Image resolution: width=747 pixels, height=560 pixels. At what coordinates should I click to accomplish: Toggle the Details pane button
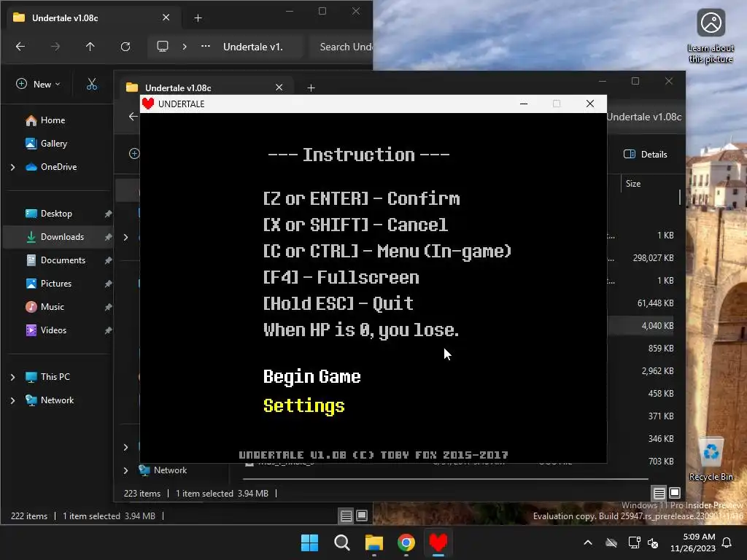point(646,155)
